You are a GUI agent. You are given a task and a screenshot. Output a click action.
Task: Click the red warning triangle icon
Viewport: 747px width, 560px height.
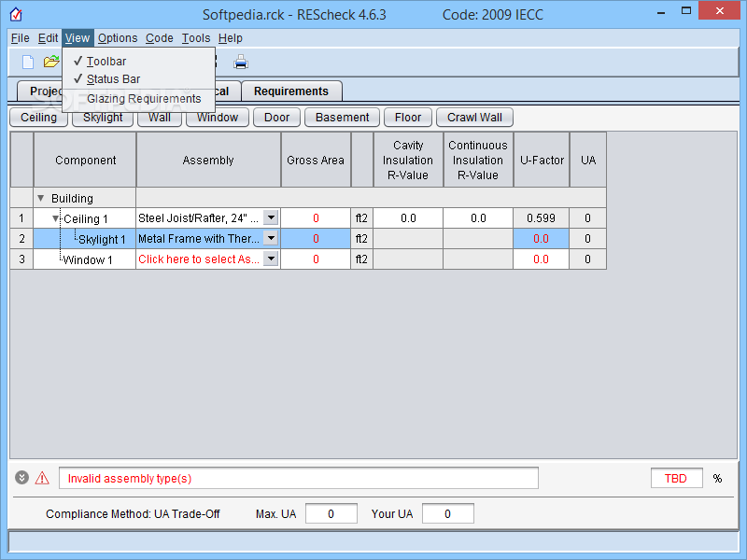pos(42,478)
